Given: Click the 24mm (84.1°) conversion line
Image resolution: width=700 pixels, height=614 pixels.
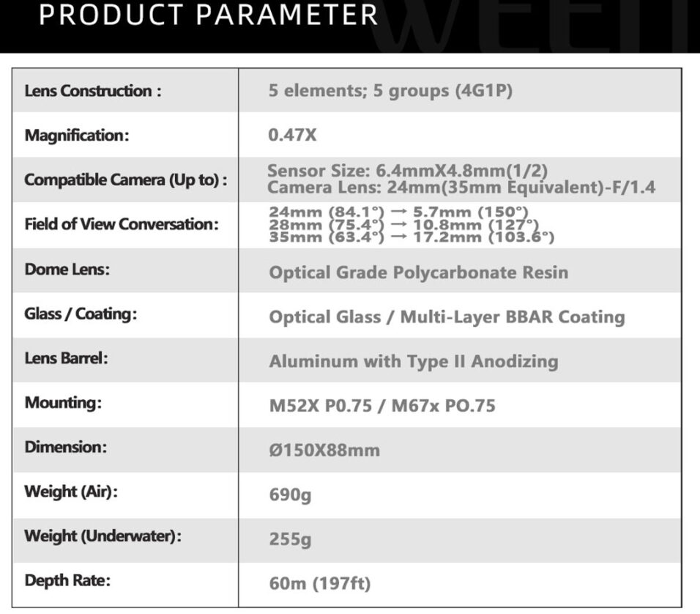Looking at the screenshot, I should pos(398,211).
